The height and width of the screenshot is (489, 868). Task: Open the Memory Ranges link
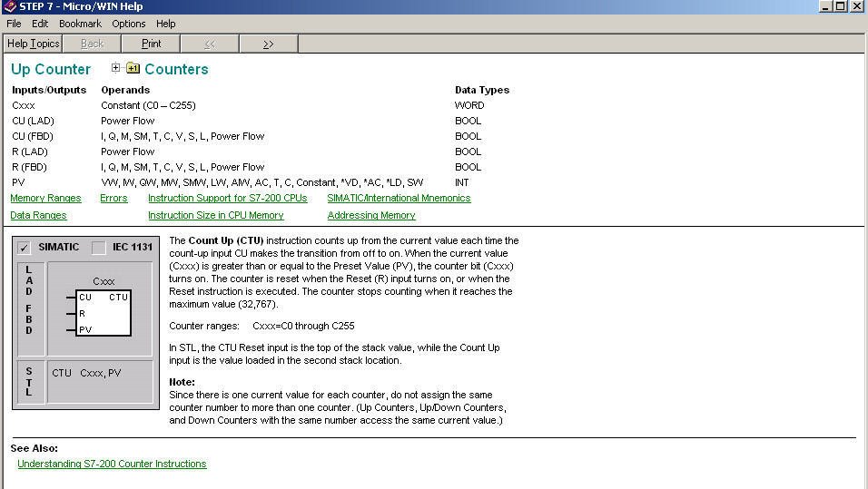click(46, 198)
